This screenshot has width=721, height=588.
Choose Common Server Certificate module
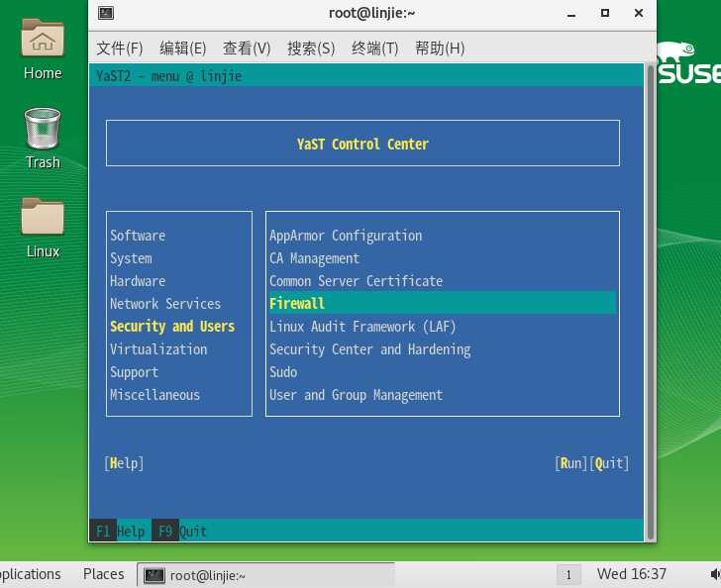click(x=356, y=281)
